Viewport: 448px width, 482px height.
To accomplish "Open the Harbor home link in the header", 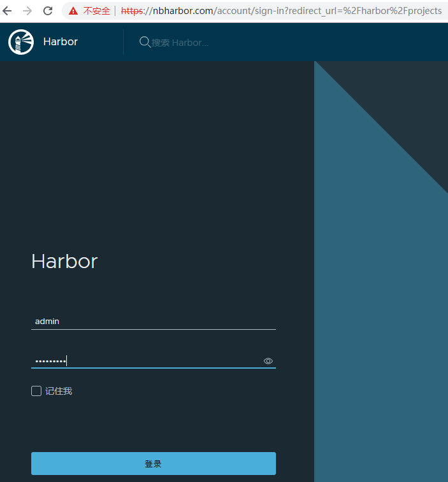I will tap(61, 42).
